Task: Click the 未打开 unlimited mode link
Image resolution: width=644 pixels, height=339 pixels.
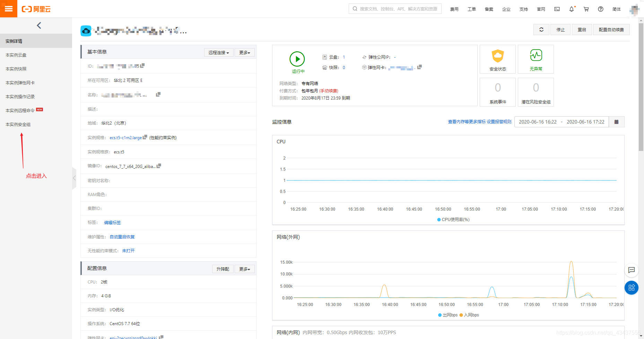Action: (128, 251)
